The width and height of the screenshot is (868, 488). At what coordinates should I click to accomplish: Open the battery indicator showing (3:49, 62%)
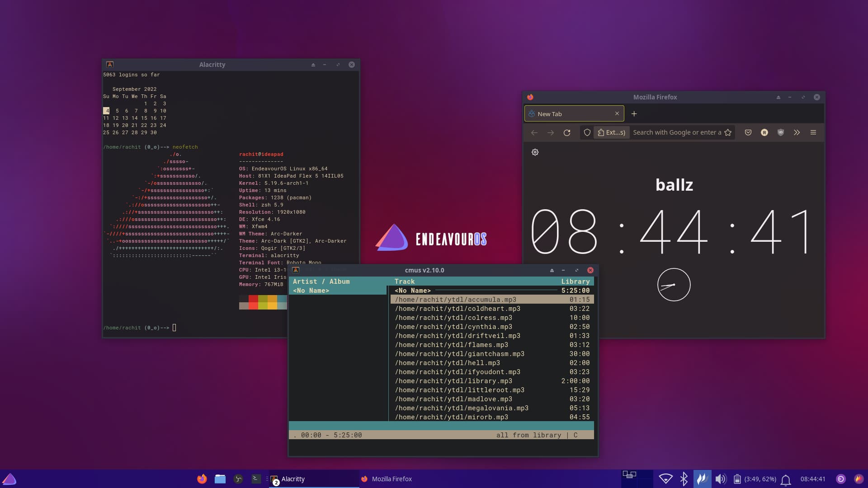point(755,479)
